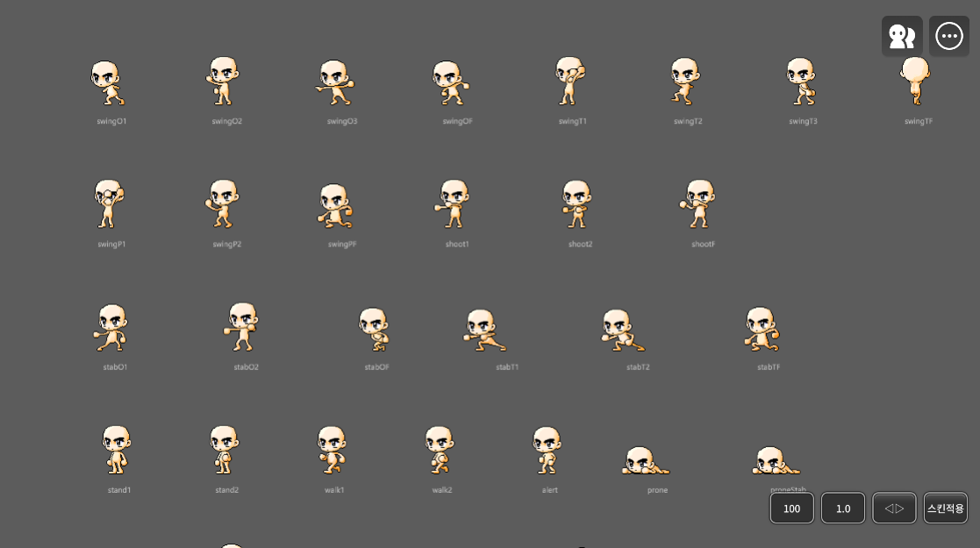Click the shootF character thumbnail

coord(699,203)
